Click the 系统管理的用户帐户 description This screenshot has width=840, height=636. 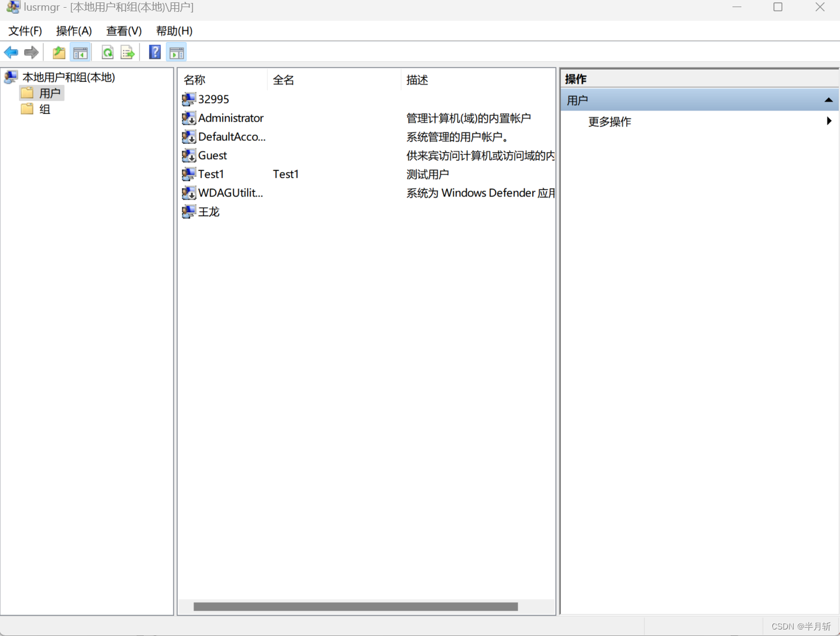tap(457, 137)
